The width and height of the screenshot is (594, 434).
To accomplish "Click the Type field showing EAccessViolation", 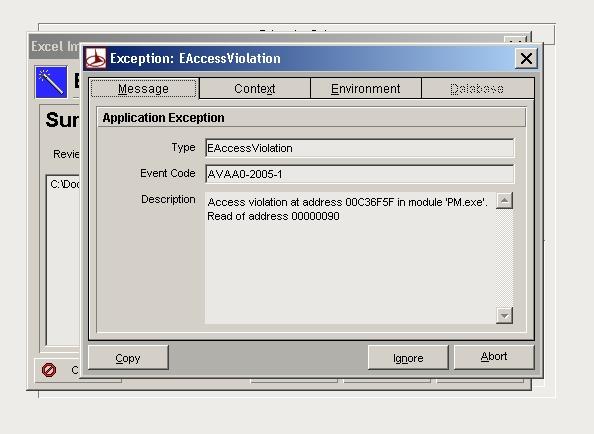I will [360, 148].
